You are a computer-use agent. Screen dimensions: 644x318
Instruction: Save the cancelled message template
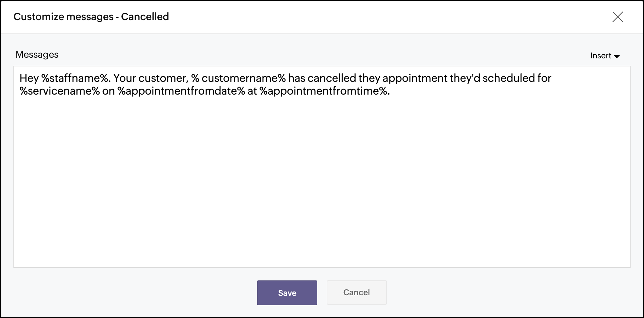287,293
